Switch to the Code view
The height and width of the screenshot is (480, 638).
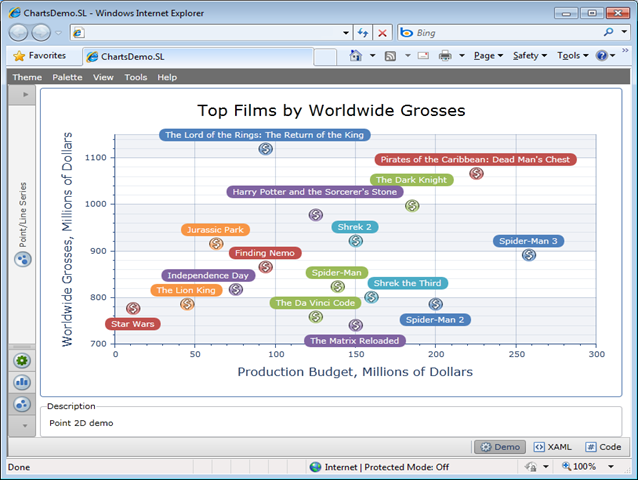(x=603, y=447)
